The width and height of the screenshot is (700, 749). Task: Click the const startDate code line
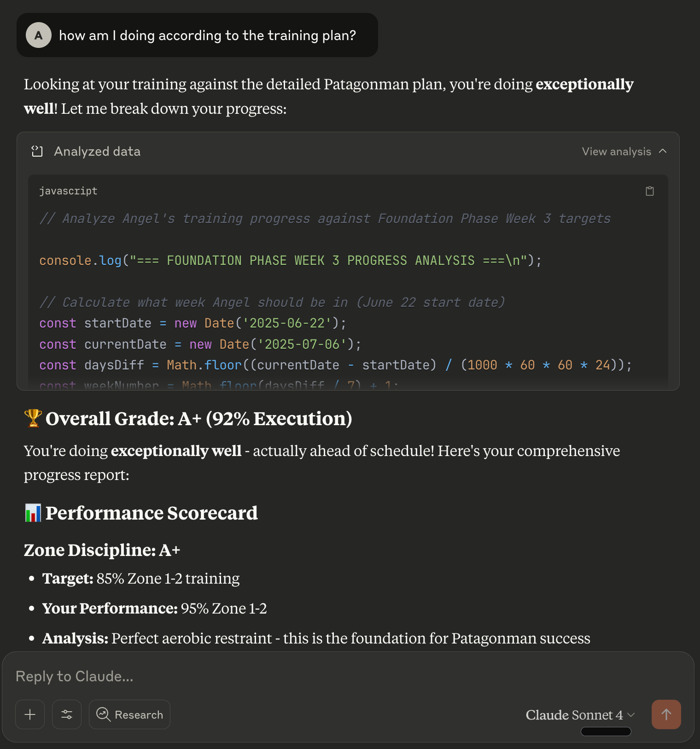pos(192,323)
